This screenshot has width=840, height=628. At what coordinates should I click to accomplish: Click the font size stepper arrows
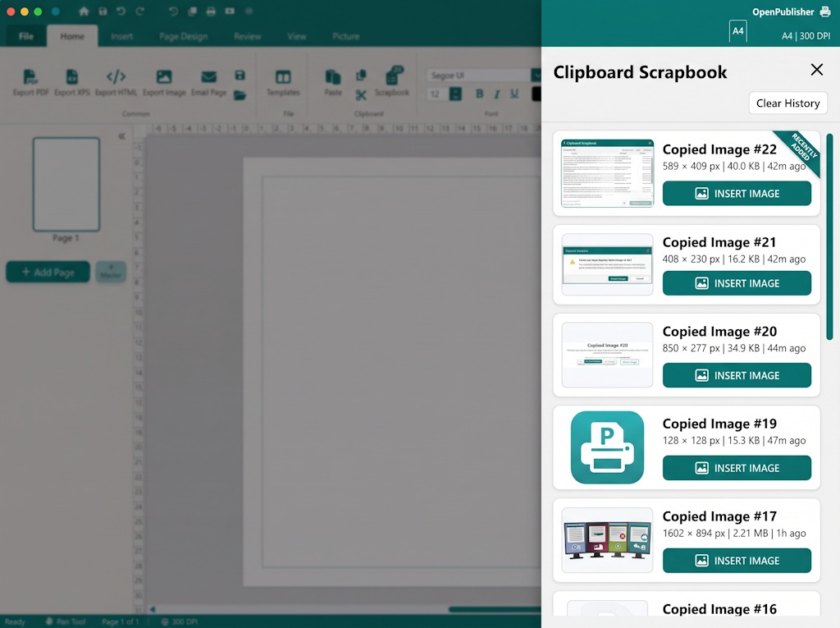click(x=455, y=94)
